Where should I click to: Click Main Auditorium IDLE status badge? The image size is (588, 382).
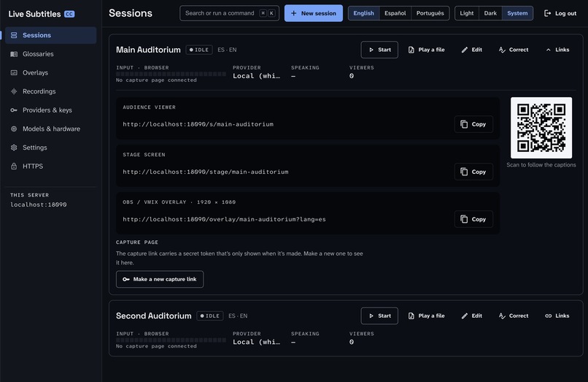[x=199, y=50]
